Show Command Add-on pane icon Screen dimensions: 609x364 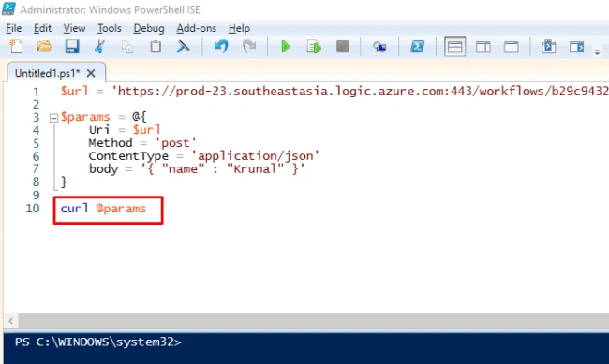click(577, 47)
